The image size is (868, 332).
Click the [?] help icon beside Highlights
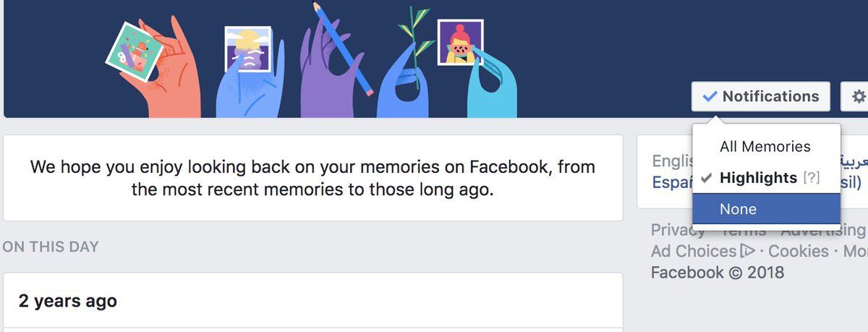[812, 178]
